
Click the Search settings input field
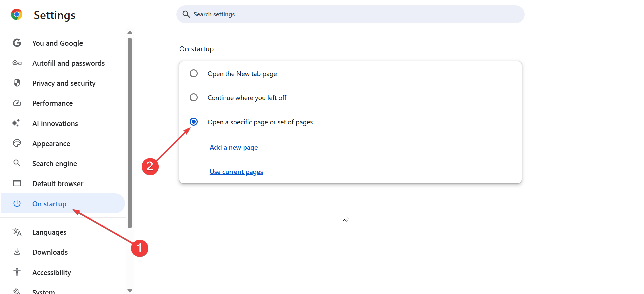pos(350,14)
